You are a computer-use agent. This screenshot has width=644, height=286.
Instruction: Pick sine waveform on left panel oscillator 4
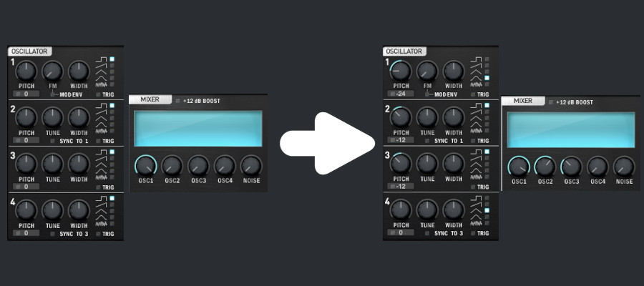(112, 217)
